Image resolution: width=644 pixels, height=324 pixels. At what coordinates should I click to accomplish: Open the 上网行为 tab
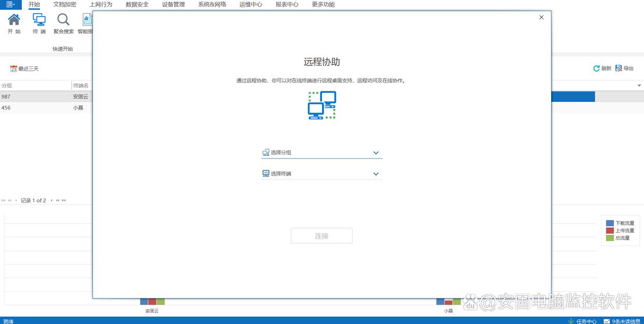(x=101, y=4)
